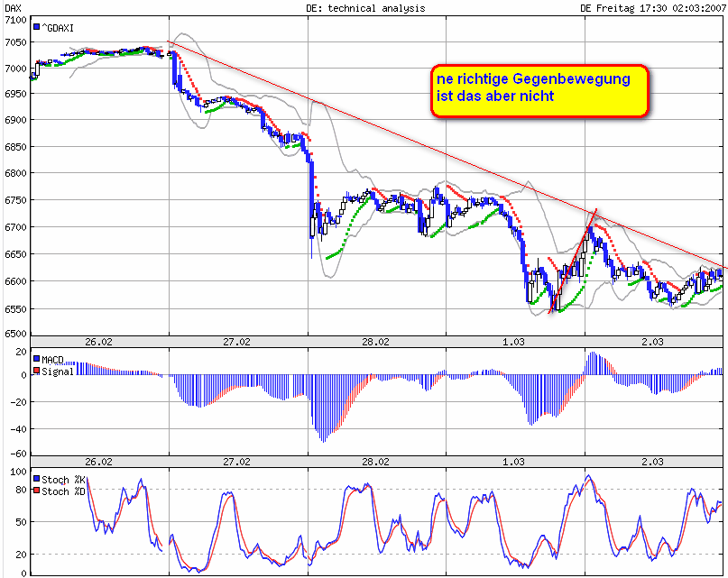Click the 2.03 date under the price chart
Viewport: 728px width, 578px height.
tap(652, 342)
